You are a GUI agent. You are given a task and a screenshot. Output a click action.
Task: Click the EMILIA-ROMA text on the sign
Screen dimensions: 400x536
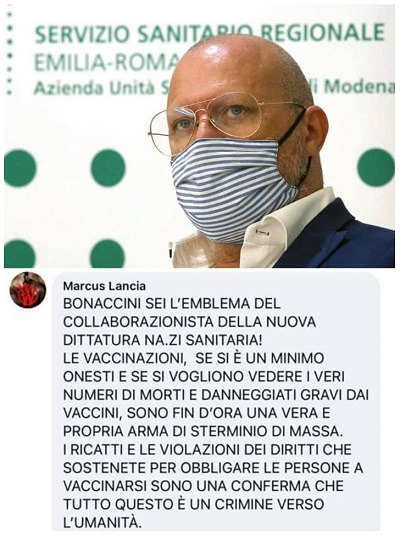[110, 63]
